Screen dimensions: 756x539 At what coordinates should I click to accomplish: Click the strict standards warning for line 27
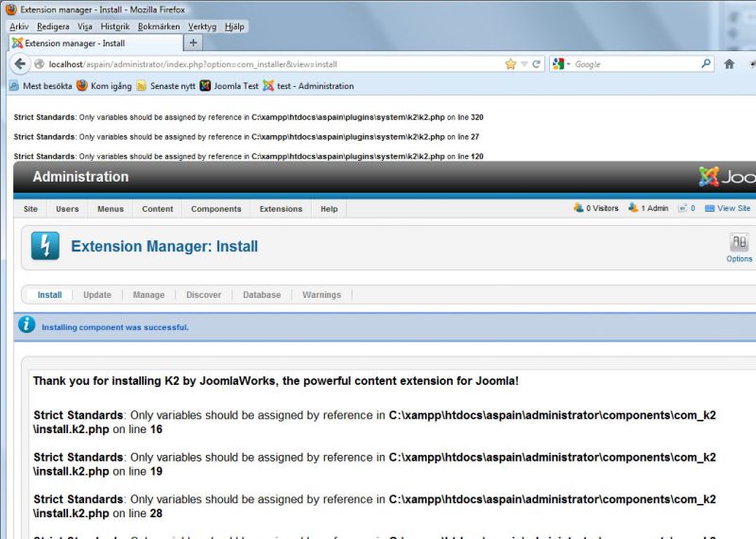click(x=247, y=137)
